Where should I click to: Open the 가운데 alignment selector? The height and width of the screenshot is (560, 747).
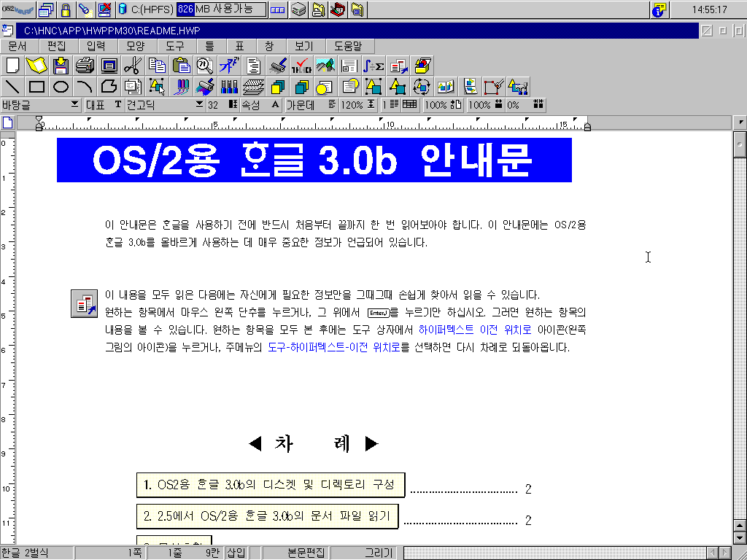point(311,105)
